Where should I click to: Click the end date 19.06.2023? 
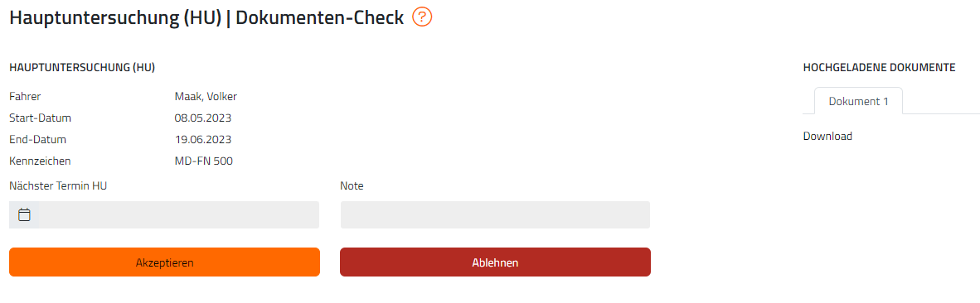point(199,139)
